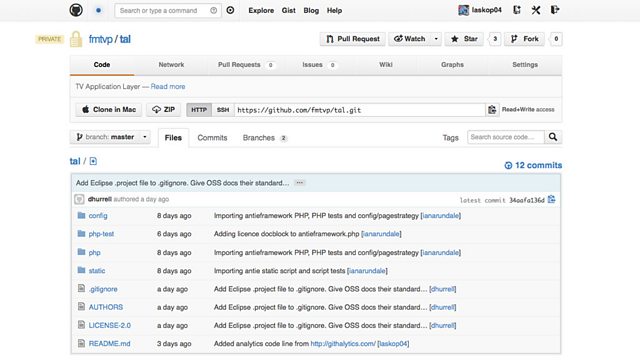Open the blue notifications dot indicator

coord(98,10)
